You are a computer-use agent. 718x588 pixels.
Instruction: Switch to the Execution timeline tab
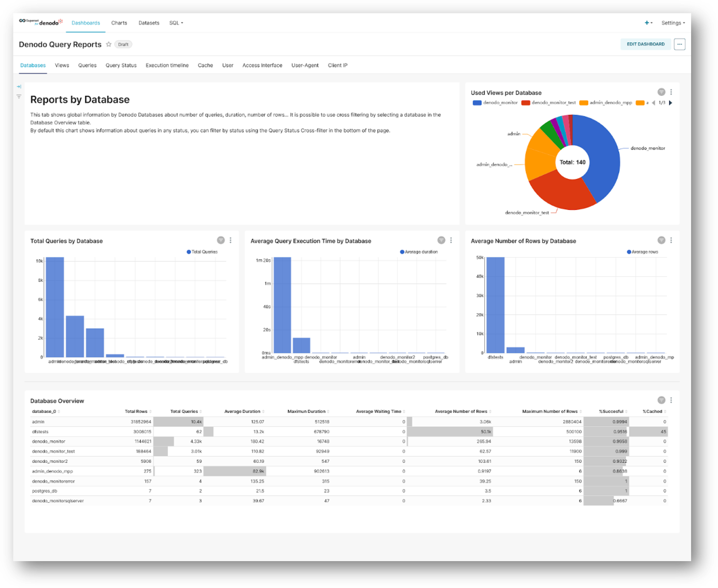167,65
